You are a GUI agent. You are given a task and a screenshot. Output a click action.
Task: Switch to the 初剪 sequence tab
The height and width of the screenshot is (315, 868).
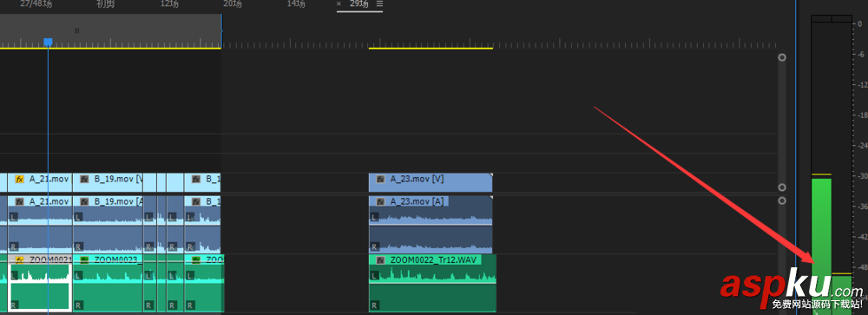(106, 3)
